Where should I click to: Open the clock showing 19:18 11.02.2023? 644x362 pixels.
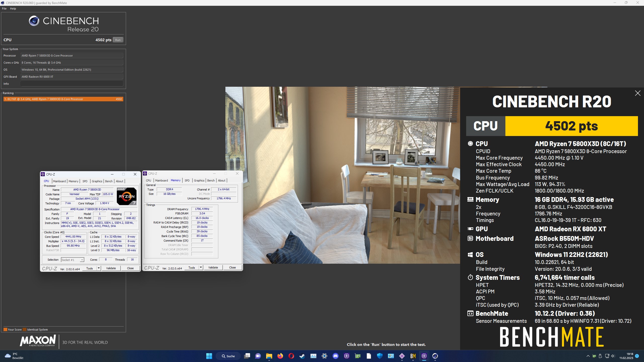tap(626, 356)
